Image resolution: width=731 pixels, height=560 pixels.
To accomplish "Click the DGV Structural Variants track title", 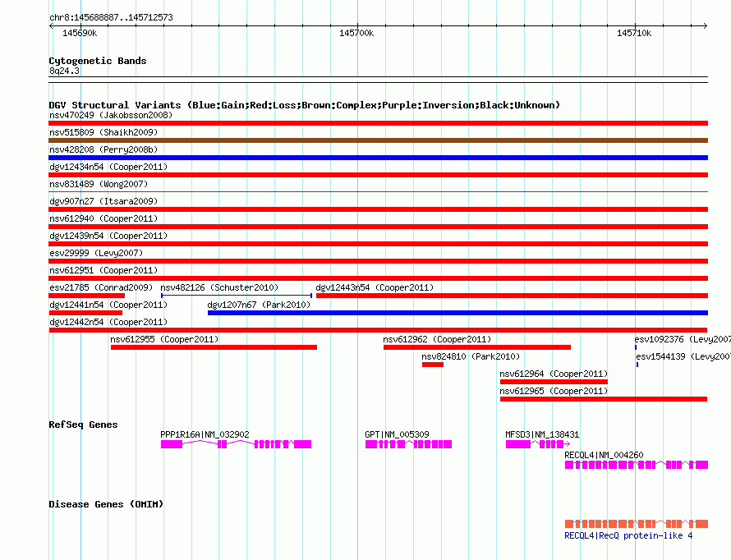I will [305, 105].
